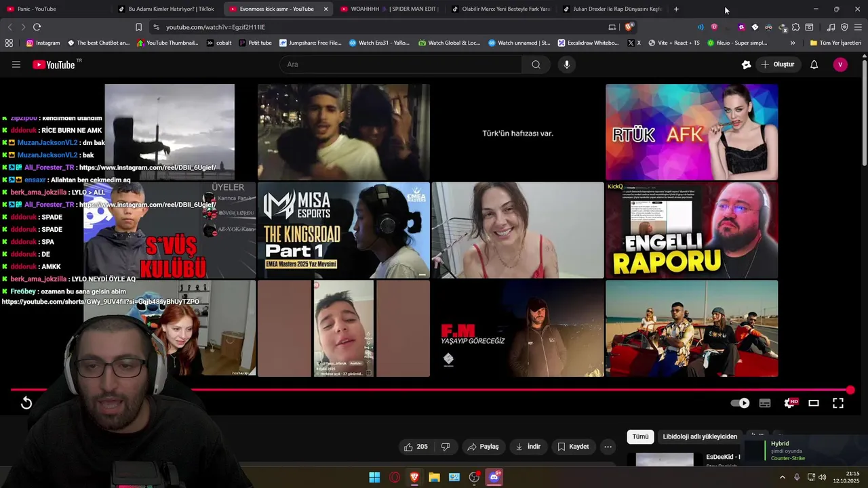Switch to the Olabilir Mero TikTok tab
The image size is (868, 488).
501,9
